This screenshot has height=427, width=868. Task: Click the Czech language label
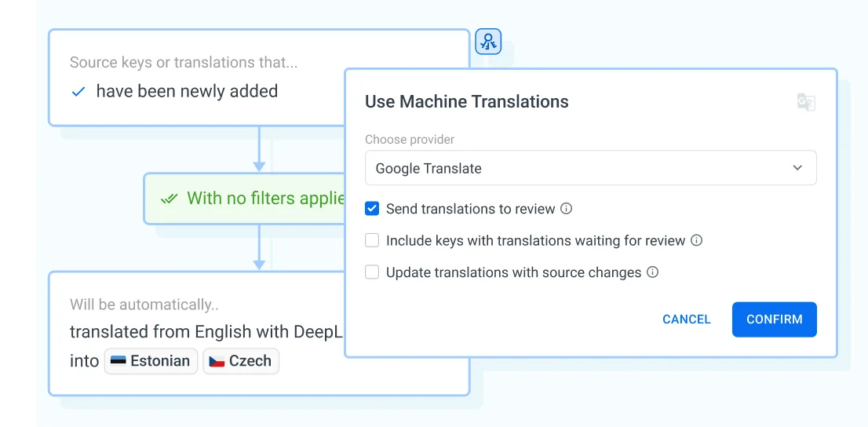pyautogui.click(x=250, y=361)
